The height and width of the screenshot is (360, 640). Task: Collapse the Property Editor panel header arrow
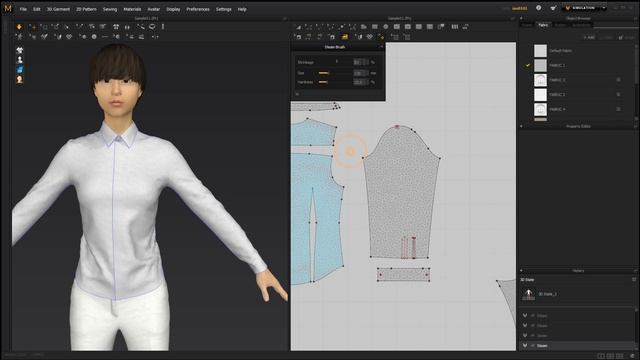tap(521, 127)
